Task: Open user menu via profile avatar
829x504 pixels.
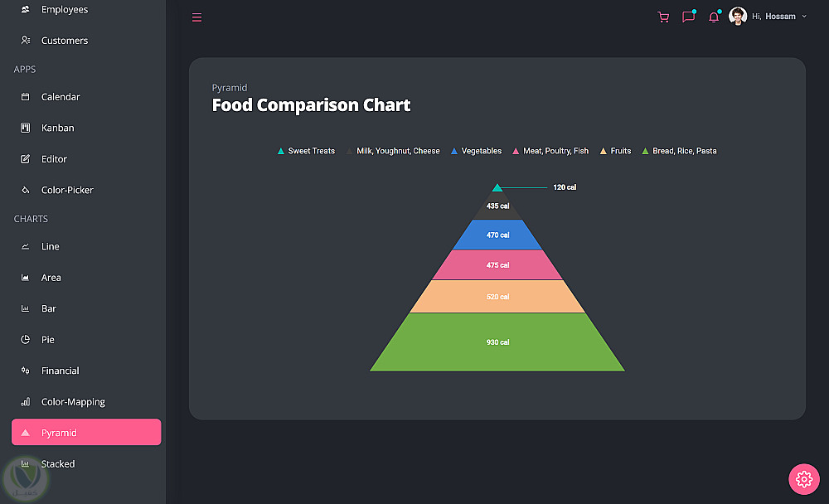Action: click(x=738, y=16)
